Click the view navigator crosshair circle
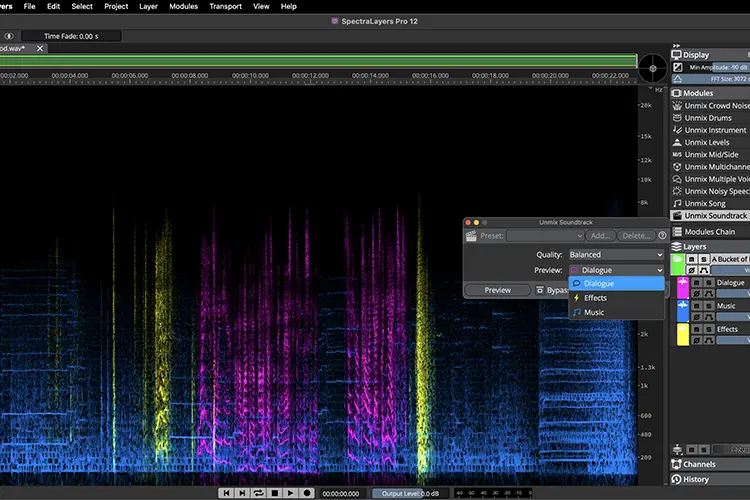This screenshot has height=500, width=750. [652, 68]
